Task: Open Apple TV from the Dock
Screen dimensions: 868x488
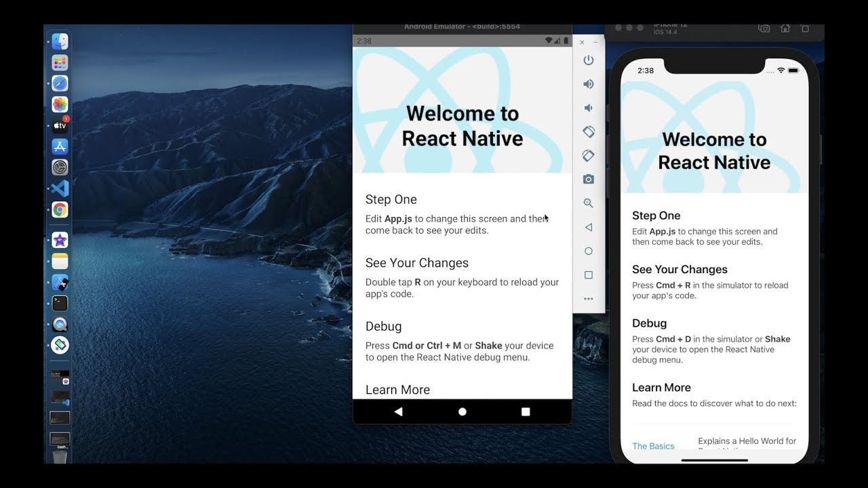Action: pos(60,125)
